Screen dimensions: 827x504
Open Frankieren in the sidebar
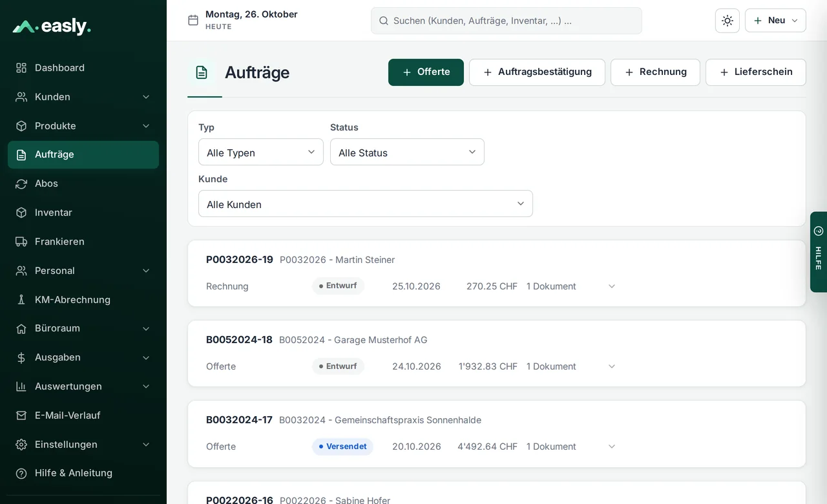coord(83,242)
